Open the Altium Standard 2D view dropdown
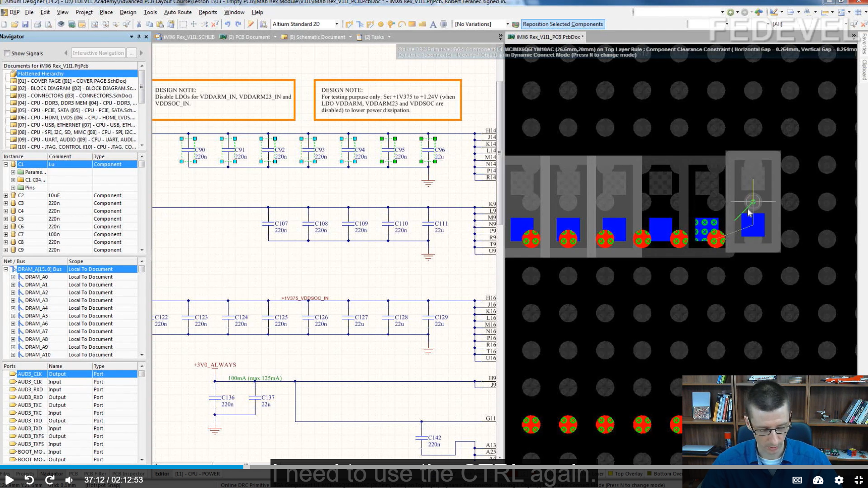The height and width of the screenshot is (488, 868). [x=336, y=24]
